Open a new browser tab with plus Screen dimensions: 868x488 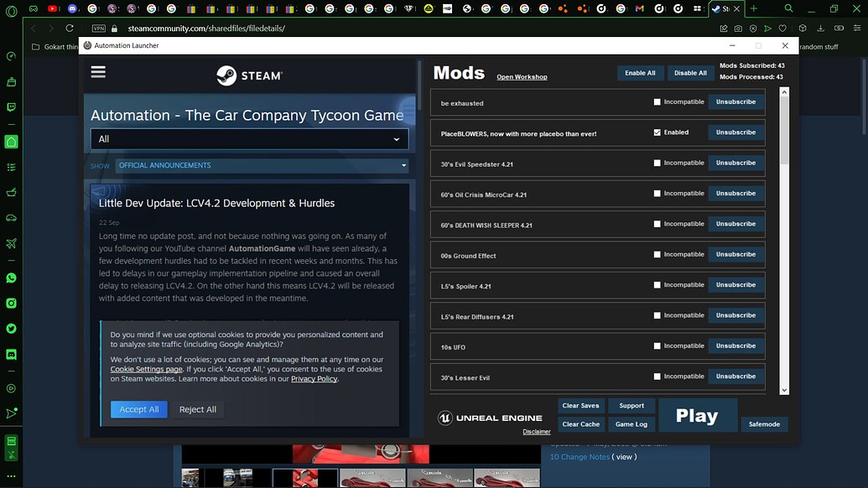(x=753, y=9)
